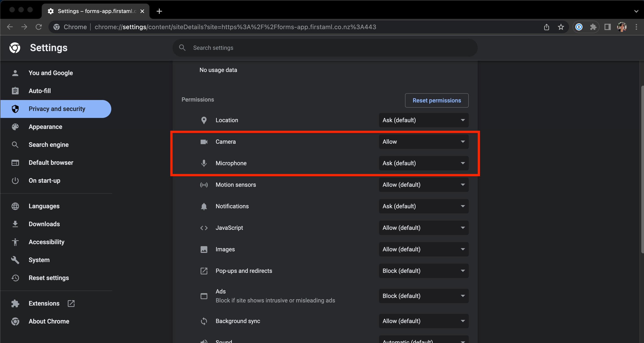
Task: Click the bookmark star icon
Action: coord(561,27)
